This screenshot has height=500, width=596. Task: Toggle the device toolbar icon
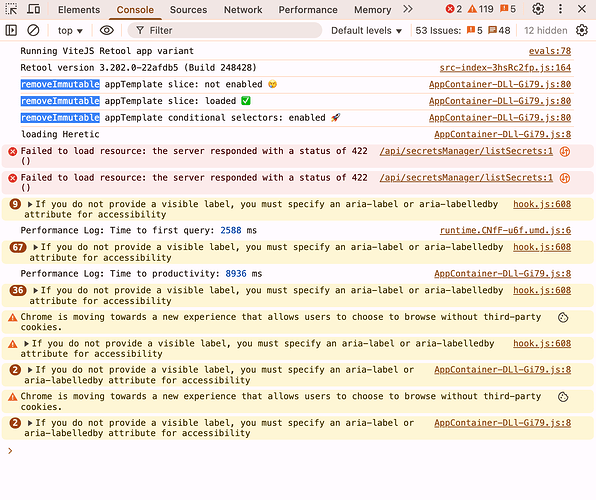33,9
